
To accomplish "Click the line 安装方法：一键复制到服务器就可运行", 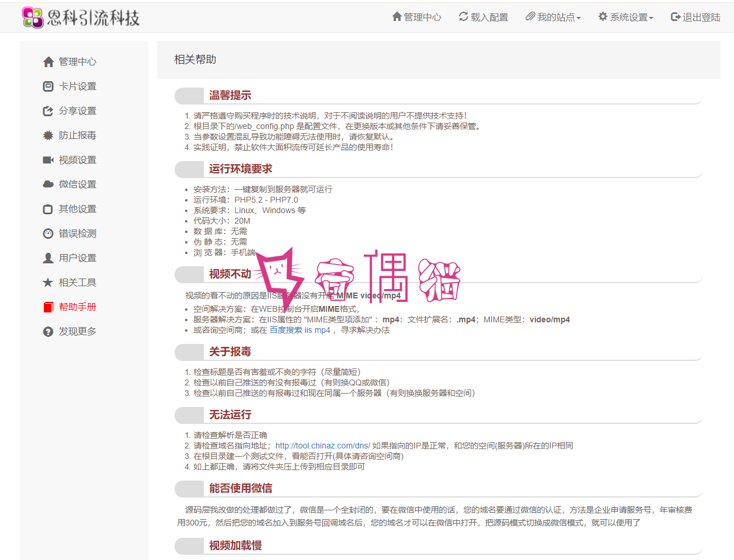I will (x=263, y=190).
